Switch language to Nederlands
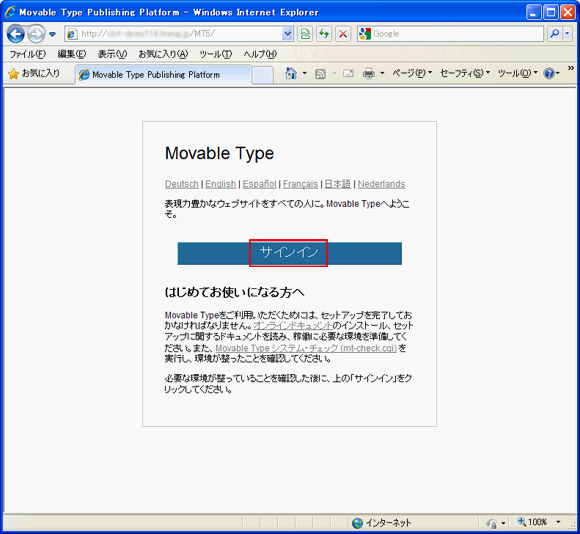Viewport: 580px width, 534px height. pyautogui.click(x=381, y=184)
